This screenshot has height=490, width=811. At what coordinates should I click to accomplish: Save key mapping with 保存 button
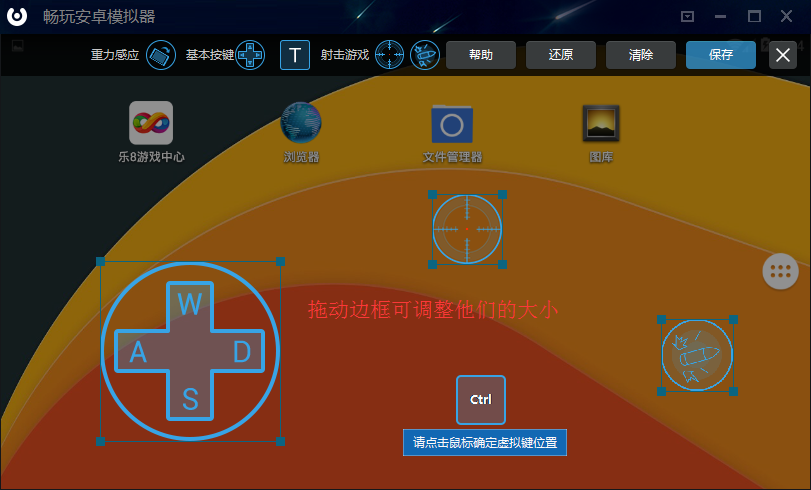[721, 55]
